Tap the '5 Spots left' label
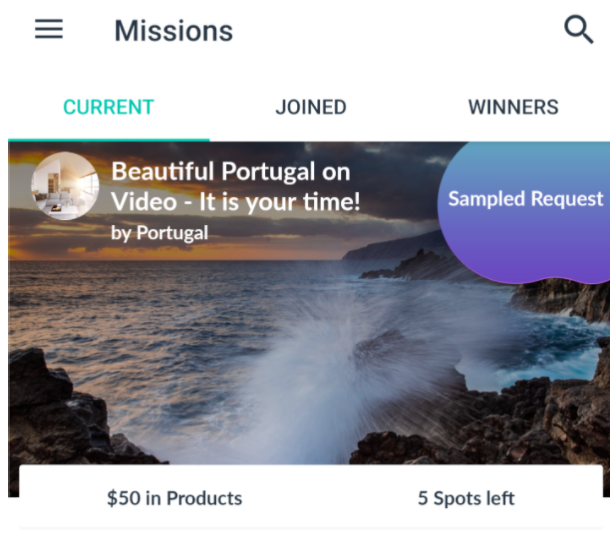Screen dimensions: 612x533 [x=466, y=498]
